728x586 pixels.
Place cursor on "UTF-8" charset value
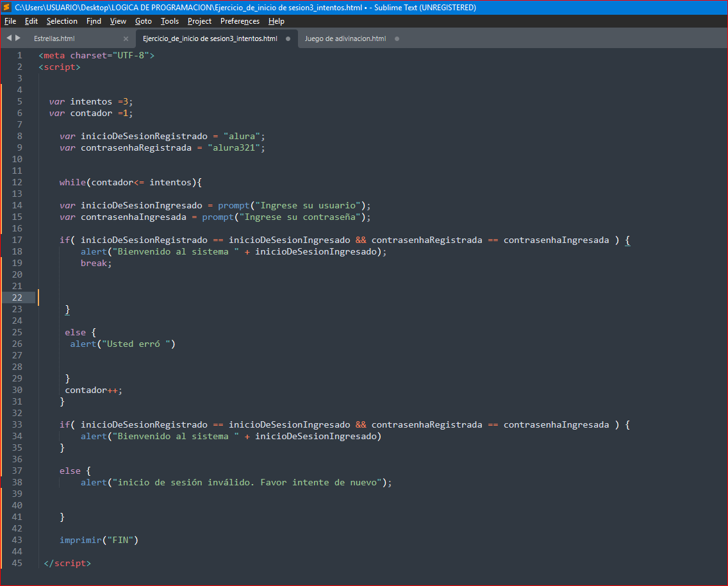click(x=131, y=55)
